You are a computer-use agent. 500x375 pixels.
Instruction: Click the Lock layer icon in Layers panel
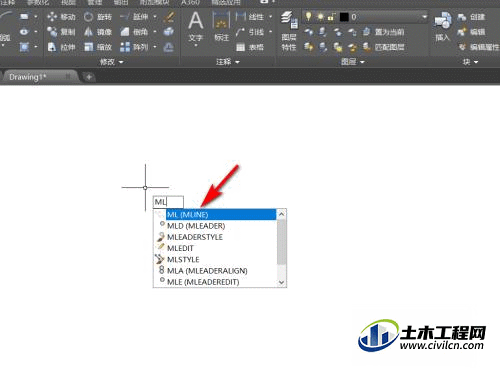[352, 32]
